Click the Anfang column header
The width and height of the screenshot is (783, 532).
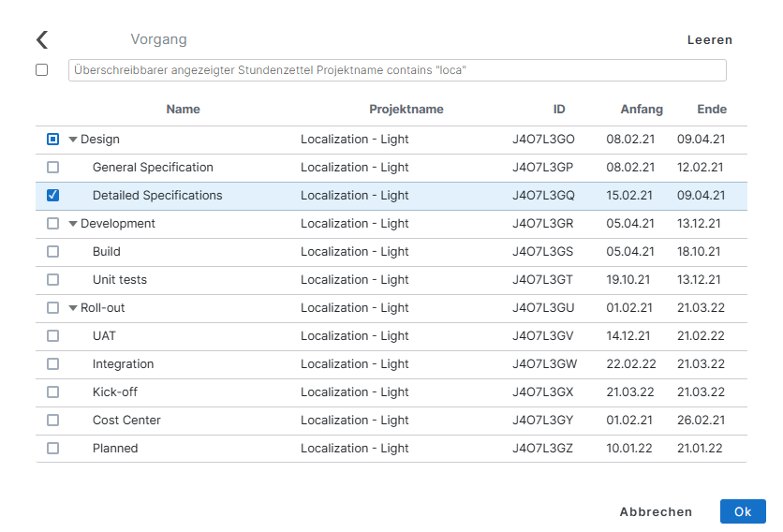(x=641, y=110)
